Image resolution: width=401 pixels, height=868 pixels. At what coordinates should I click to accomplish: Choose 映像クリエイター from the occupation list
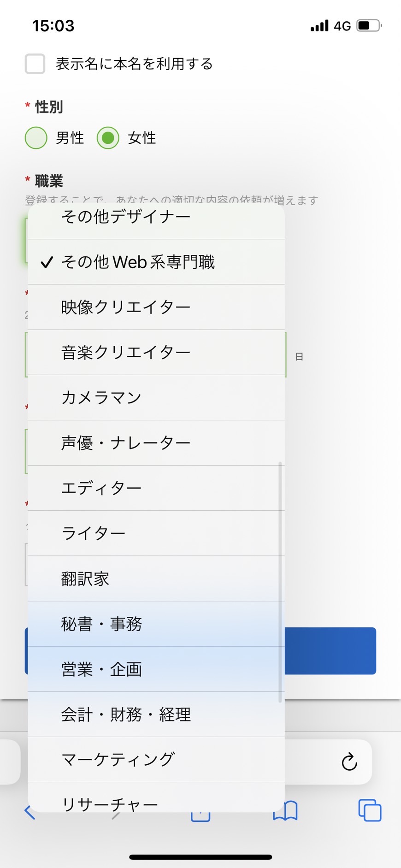point(156,307)
